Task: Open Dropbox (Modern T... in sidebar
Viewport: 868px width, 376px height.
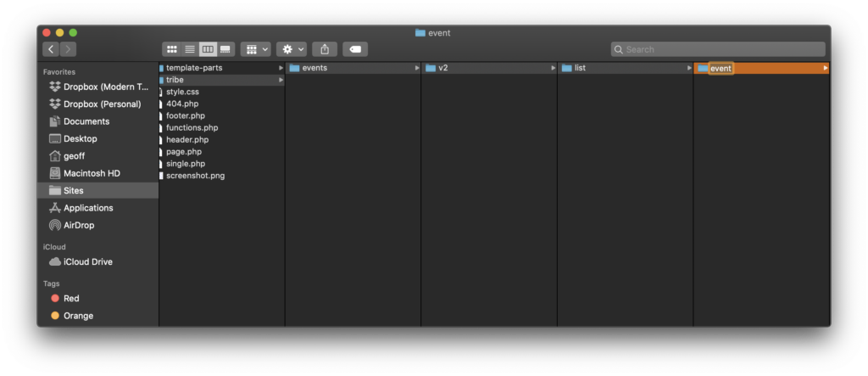Action: pos(98,87)
